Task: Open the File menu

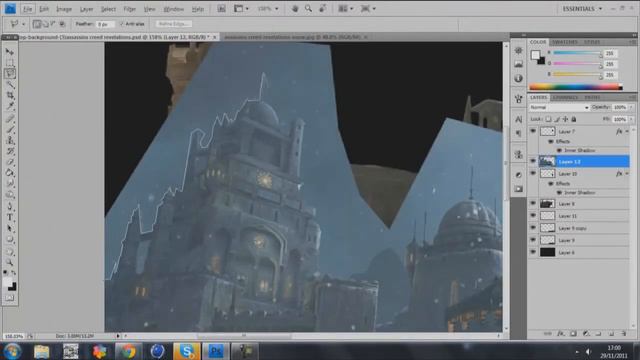Action: [x=27, y=9]
